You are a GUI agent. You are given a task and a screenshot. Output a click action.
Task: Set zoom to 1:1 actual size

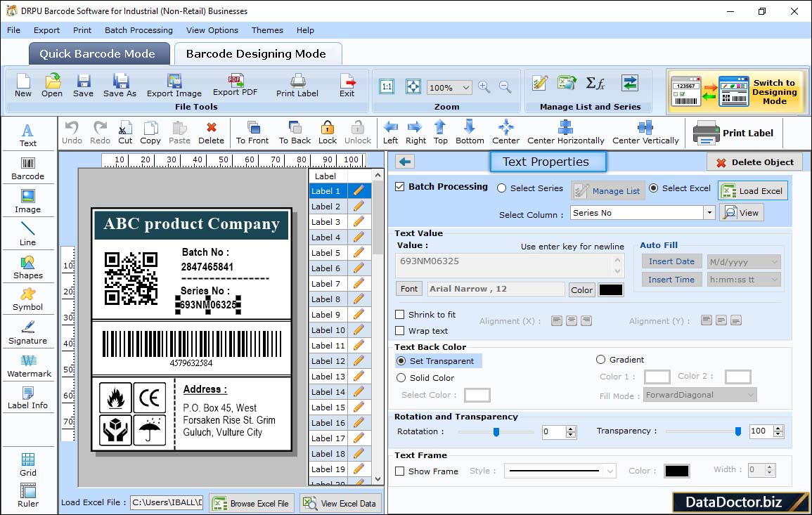[387, 86]
